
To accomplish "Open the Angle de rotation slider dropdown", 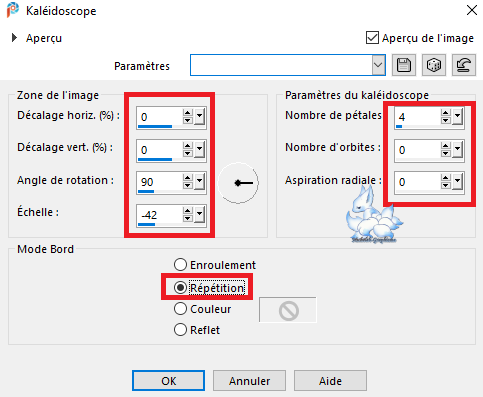I will click(x=199, y=181).
